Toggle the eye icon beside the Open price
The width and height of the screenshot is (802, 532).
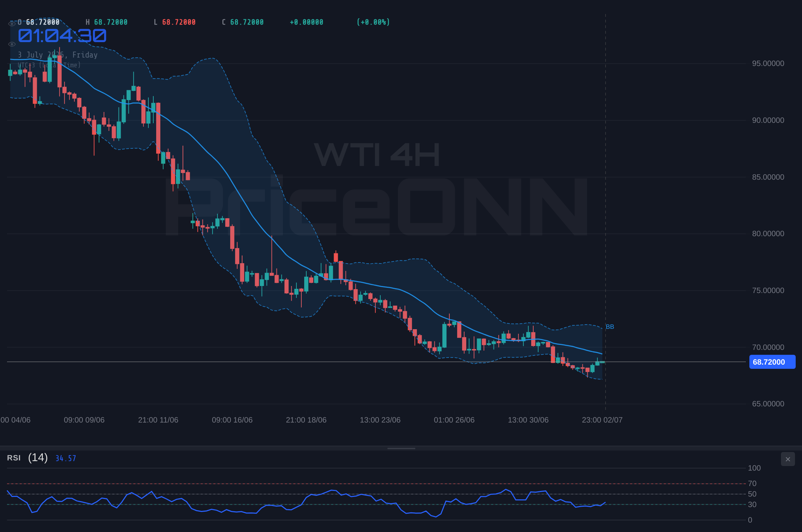coord(12,24)
